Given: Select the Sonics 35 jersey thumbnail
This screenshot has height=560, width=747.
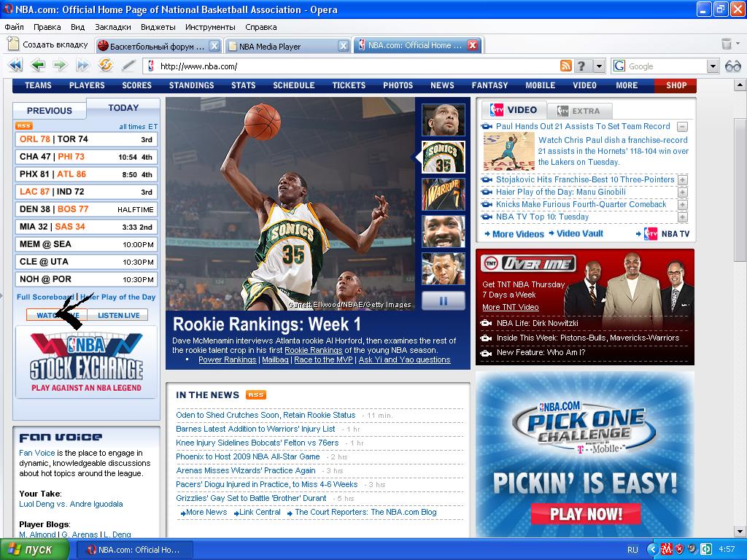Looking at the screenshot, I should pos(443,157).
